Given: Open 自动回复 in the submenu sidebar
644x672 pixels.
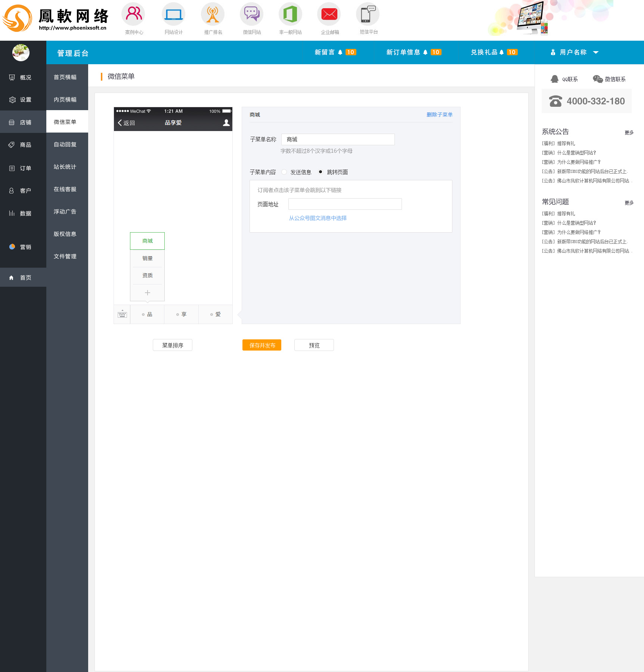Looking at the screenshot, I should click(65, 144).
